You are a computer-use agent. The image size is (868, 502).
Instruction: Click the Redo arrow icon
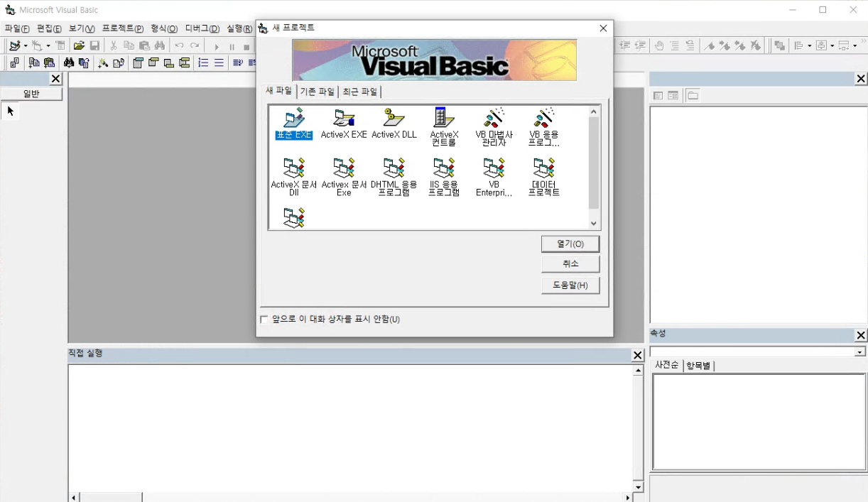pos(195,45)
